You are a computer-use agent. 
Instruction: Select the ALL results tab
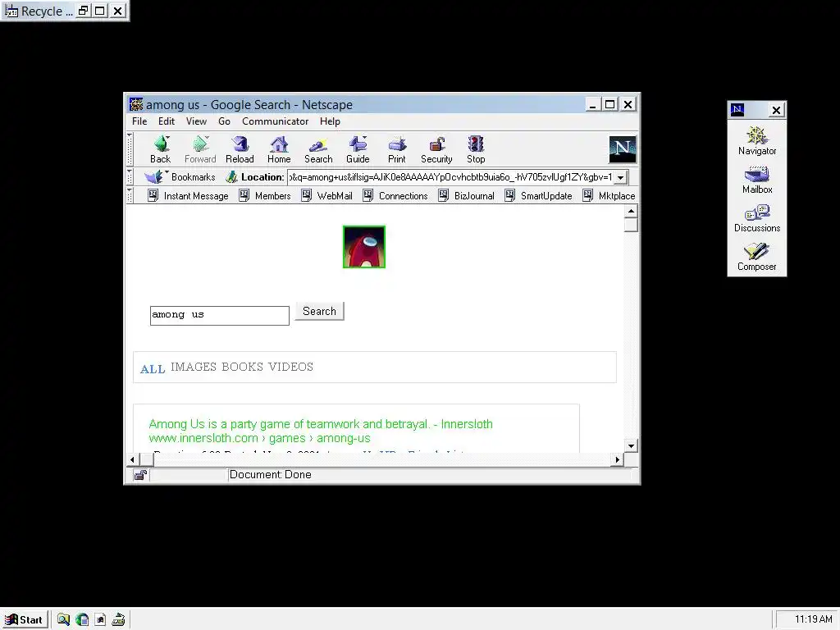(153, 368)
